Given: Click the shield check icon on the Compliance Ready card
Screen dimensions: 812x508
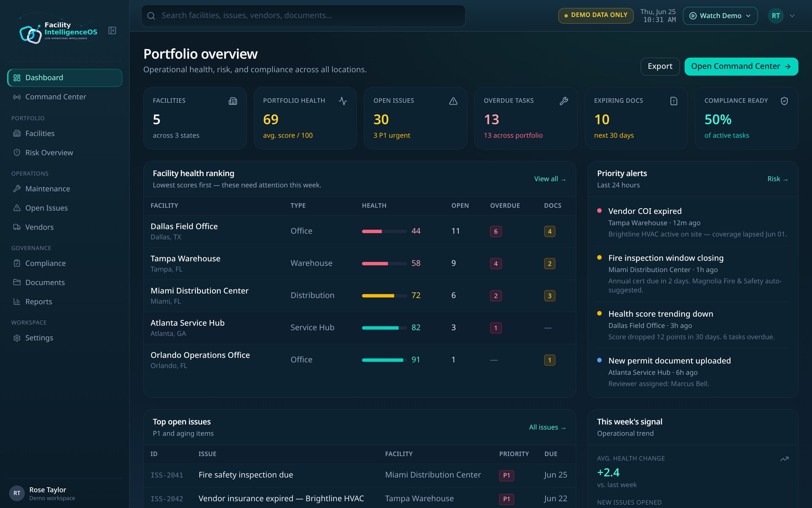Looking at the screenshot, I should [784, 101].
